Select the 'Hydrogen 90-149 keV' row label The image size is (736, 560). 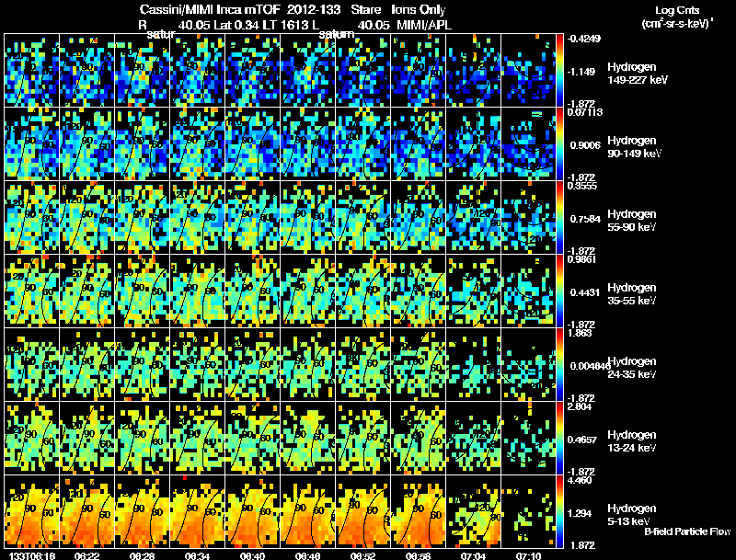pos(635,147)
